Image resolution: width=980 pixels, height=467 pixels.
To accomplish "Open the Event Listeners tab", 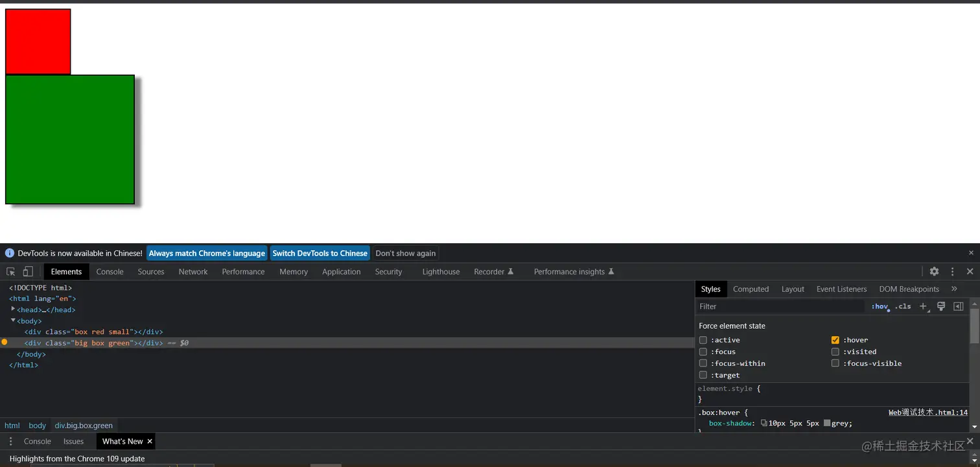I will [x=841, y=289].
